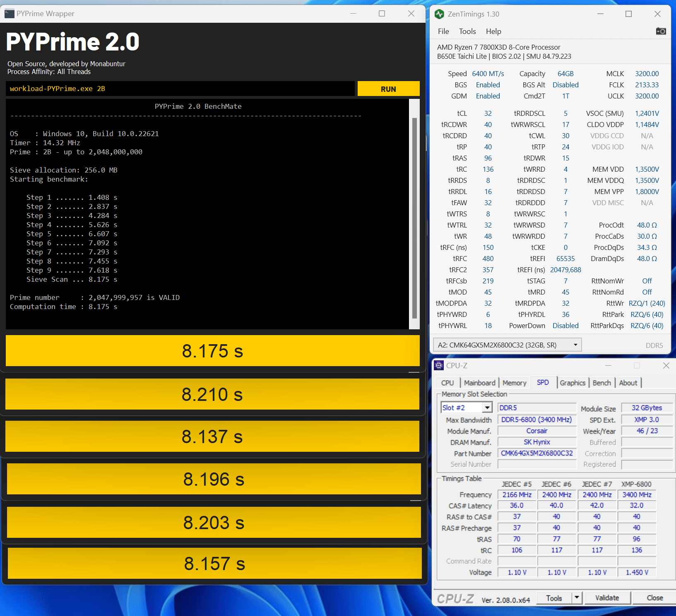This screenshot has width=676, height=616.
Task: Click the GDM Enabled value
Action: (488, 96)
